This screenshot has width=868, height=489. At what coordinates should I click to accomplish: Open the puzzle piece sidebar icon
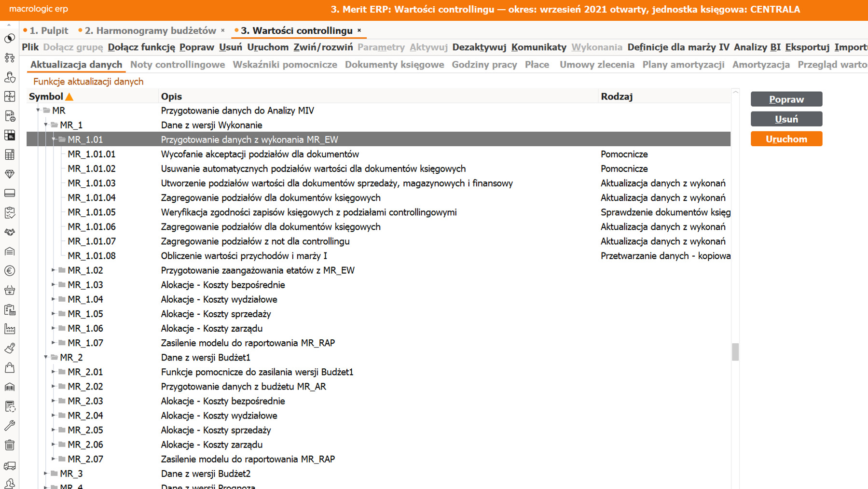pyautogui.click(x=10, y=97)
